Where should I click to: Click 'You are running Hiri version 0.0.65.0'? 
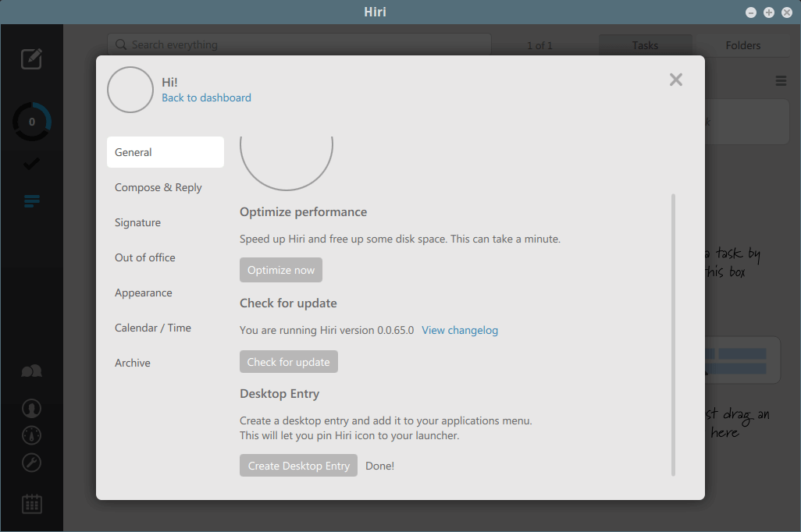pos(327,330)
